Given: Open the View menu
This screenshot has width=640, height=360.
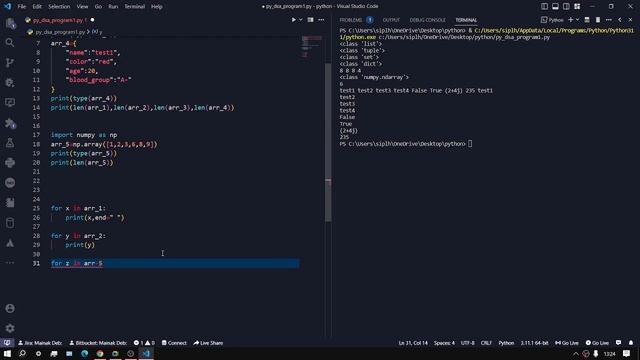Looking at the screenshot, I should [82, 7].
